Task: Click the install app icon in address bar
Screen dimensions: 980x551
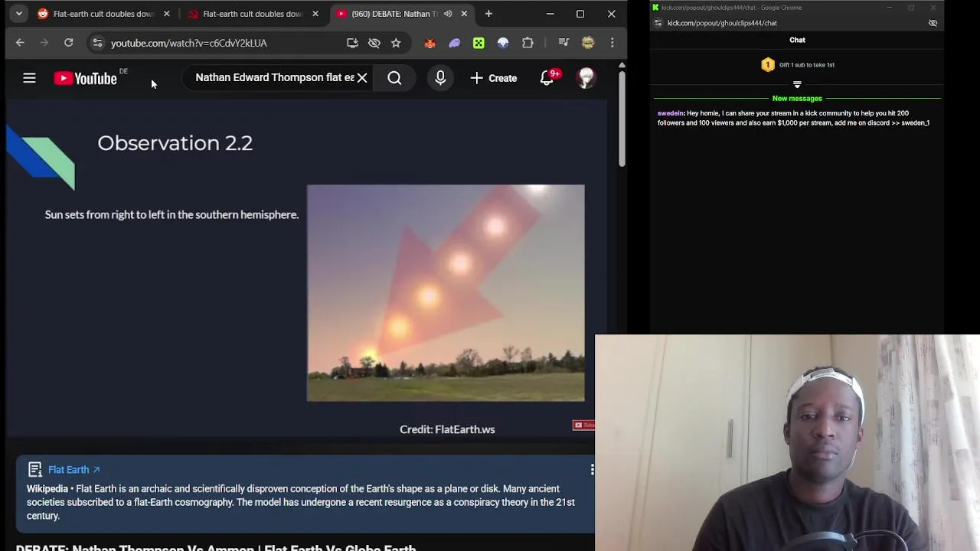Action: pyautogui.click(x=352, y=43)
